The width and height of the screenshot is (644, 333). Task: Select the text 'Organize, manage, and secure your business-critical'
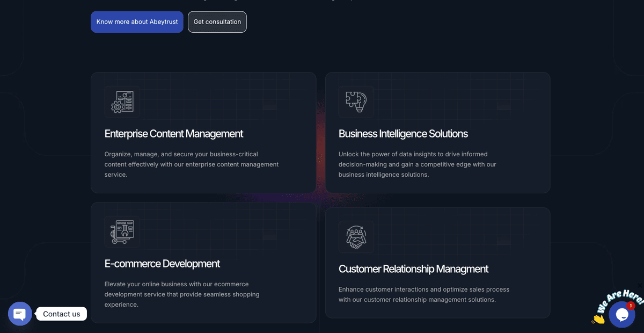pyautogui.click(x=181, y=154)
